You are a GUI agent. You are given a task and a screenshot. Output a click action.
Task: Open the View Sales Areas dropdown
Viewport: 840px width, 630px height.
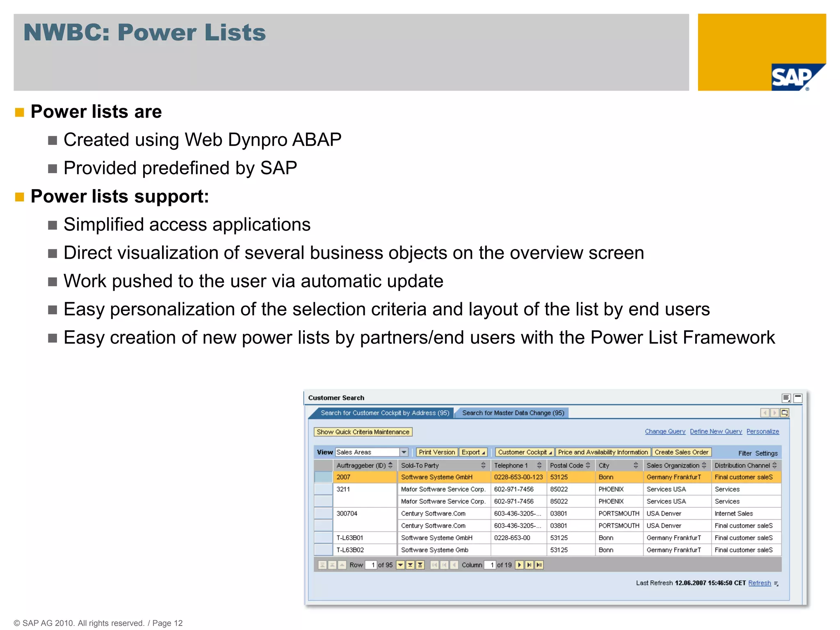click(404, 452)
